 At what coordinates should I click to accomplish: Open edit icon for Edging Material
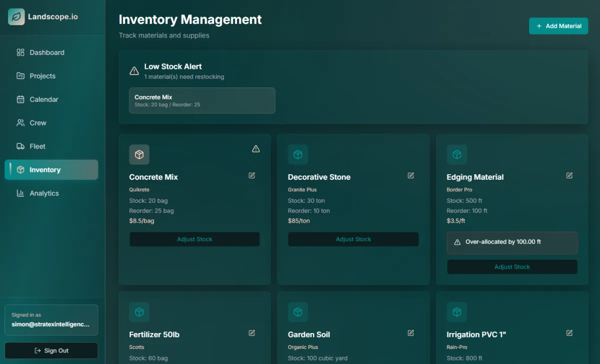pyautogui.click(x=569, y=175)
